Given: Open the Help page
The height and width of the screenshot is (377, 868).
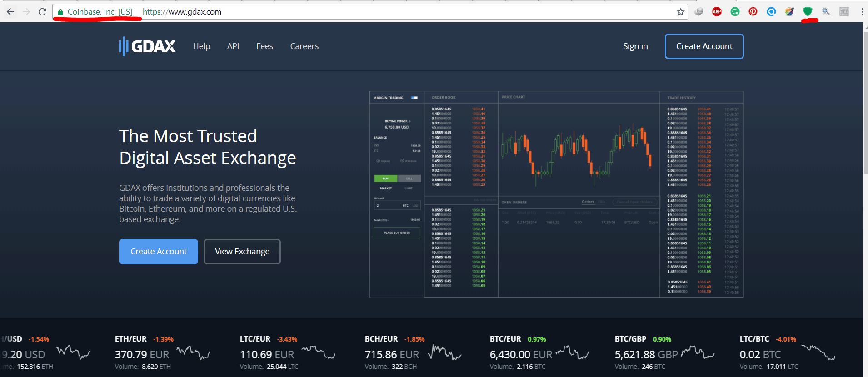Looking at the screenshot, I should pos(201,46).
